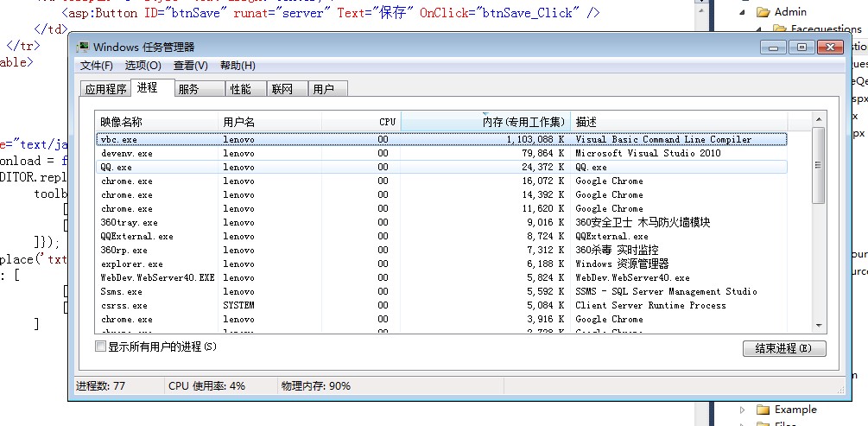
Task: Open the 查看(V) menu
Action: click(190, 66)
